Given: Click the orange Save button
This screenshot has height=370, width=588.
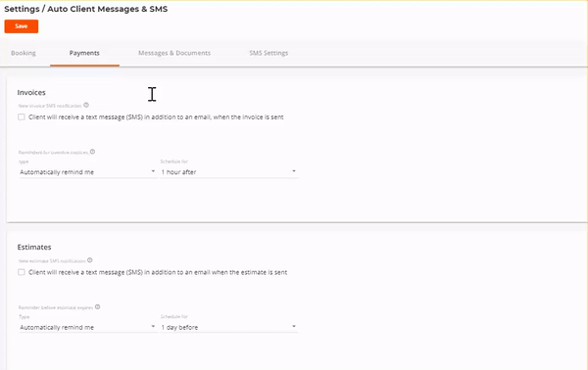Looking at the screenshot, I should tap(22, 26).
